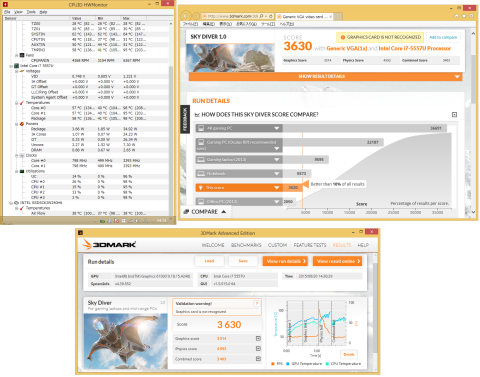
Task: Click the Utilizations icon in HWMonitor
Action: (x=22, y=171)
